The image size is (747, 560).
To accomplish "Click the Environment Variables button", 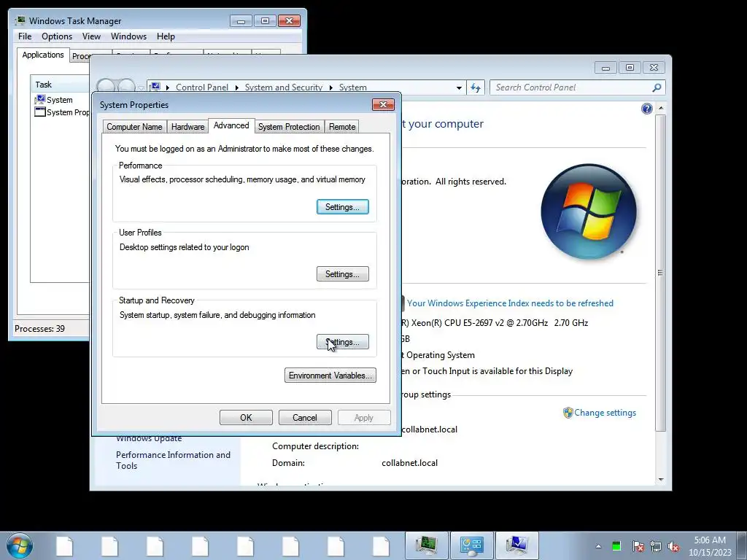I will pyautogui.click(x=330, y=376).
